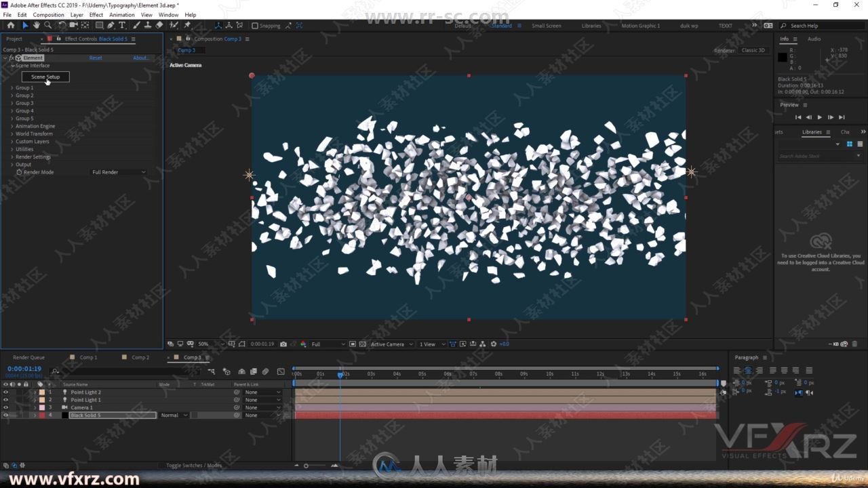Toggle right-to-left text direction

point(810,392)
